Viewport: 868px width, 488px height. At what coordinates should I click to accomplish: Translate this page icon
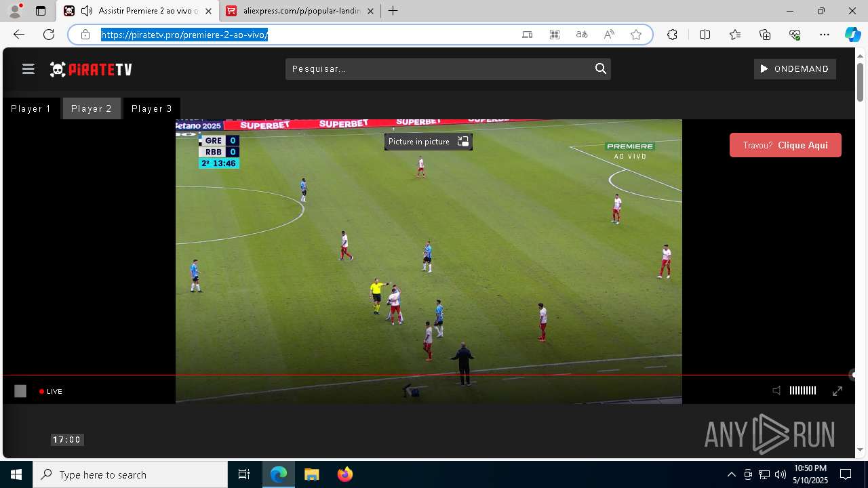pyautogui.click(x=582, y=35)
